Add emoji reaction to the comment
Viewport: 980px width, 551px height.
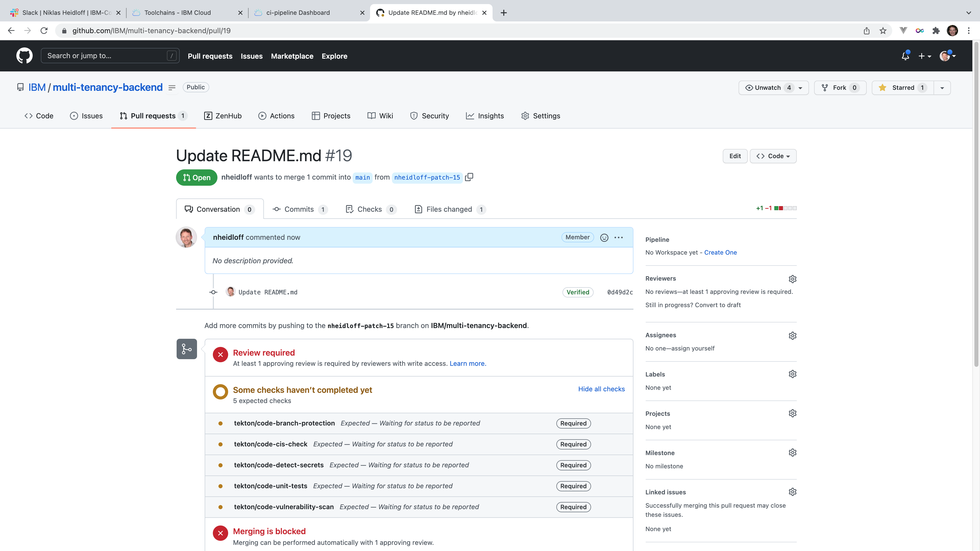pos(604,237)
